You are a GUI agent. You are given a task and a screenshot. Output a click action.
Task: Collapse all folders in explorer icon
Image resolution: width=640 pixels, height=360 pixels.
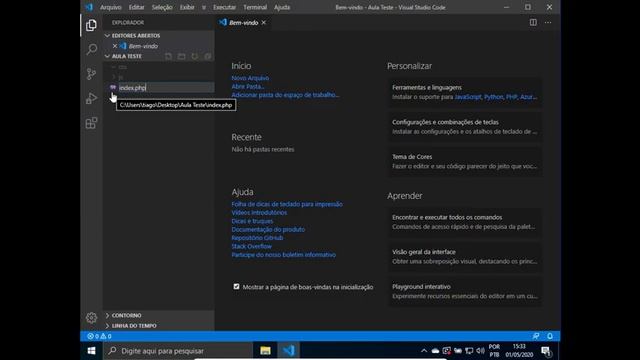click(207, 56)
